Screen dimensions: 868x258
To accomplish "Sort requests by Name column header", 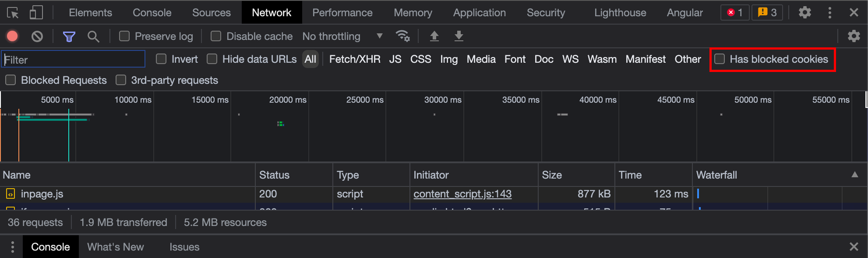I will coord(127,175).
